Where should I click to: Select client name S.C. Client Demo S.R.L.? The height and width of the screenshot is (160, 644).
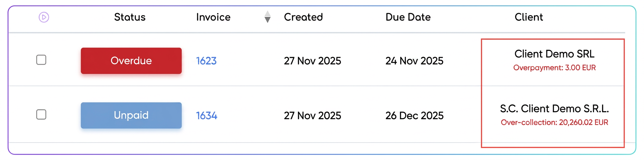[554, 109]
